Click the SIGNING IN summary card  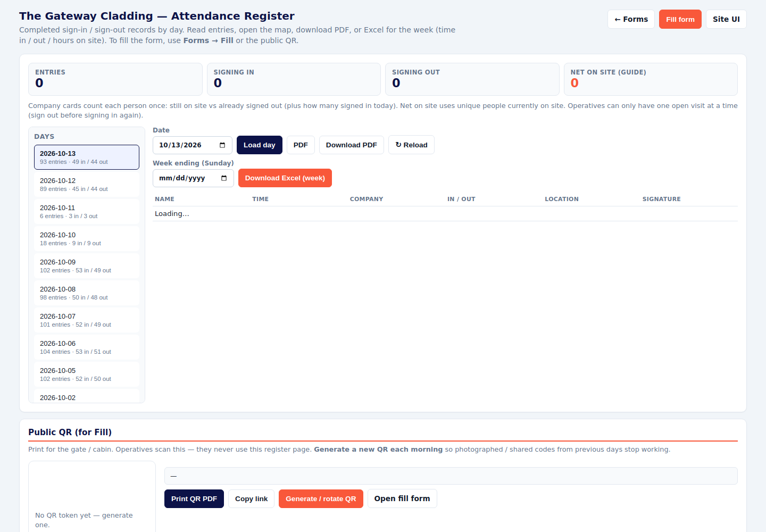294,79
